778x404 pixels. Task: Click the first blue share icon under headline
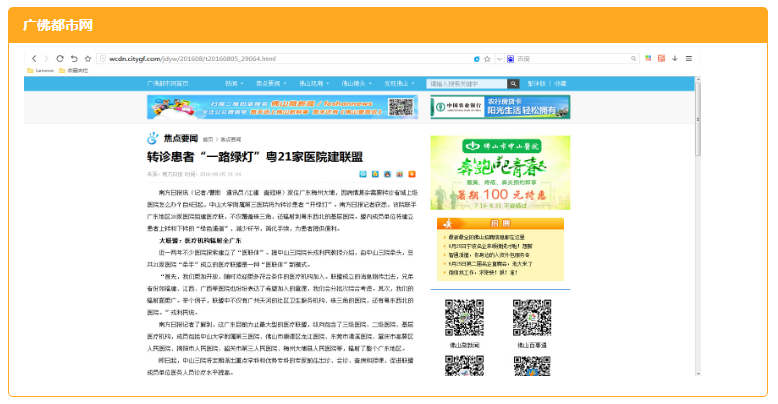click(x=363, y=174)
